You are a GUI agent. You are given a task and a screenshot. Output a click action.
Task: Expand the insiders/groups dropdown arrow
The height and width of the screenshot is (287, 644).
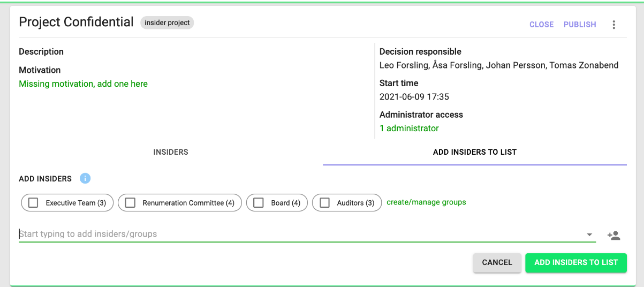[x=589, y=235]
